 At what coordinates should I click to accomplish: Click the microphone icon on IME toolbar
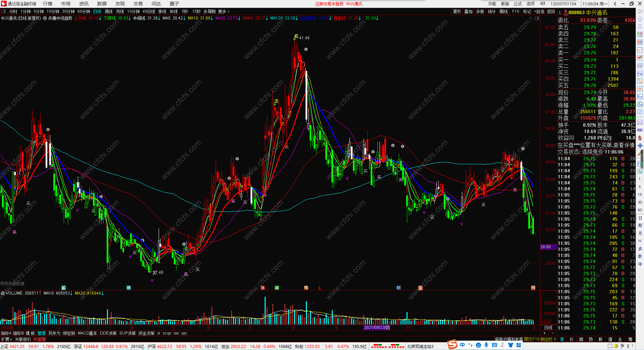(486, 345)
